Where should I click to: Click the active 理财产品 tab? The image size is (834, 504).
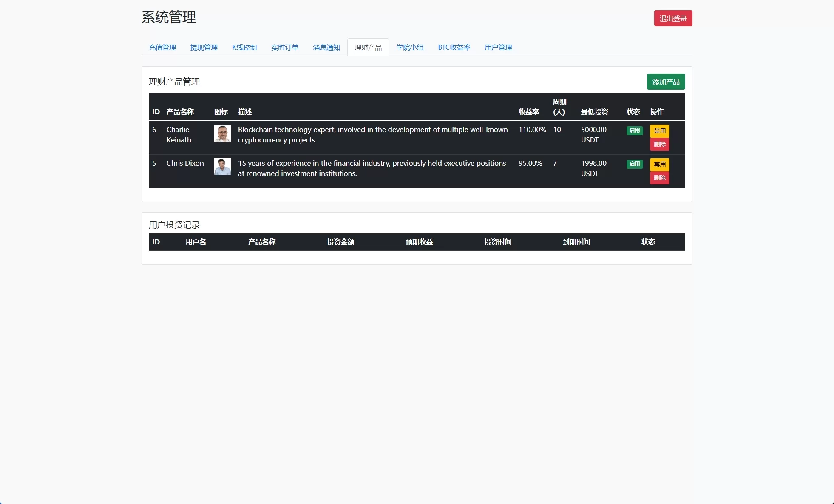368,48
